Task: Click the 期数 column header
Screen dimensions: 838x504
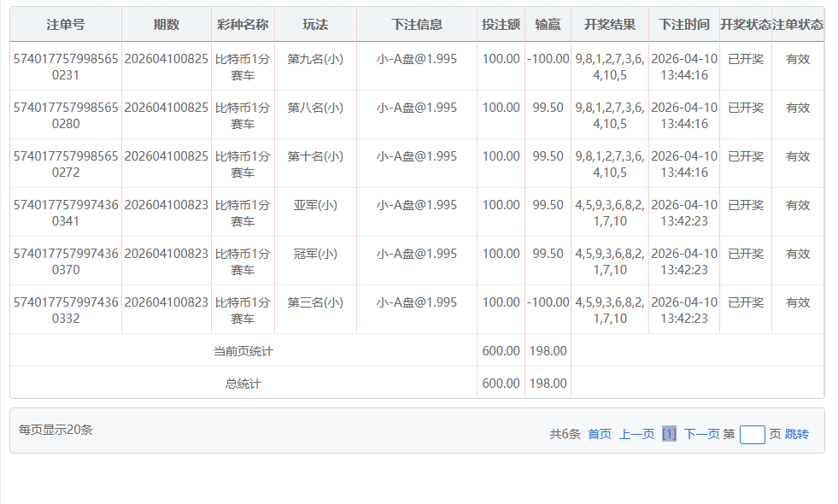Action: click(x=167, y=25)
